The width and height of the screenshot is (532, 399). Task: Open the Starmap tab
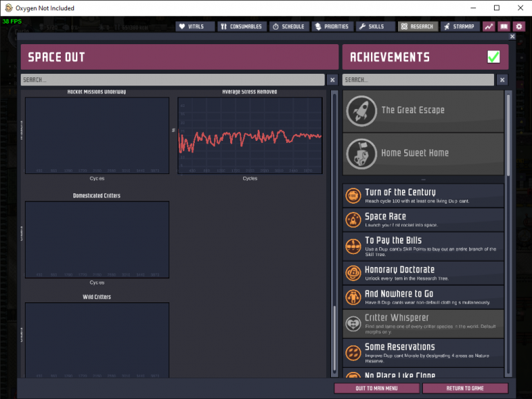(459, 26)
